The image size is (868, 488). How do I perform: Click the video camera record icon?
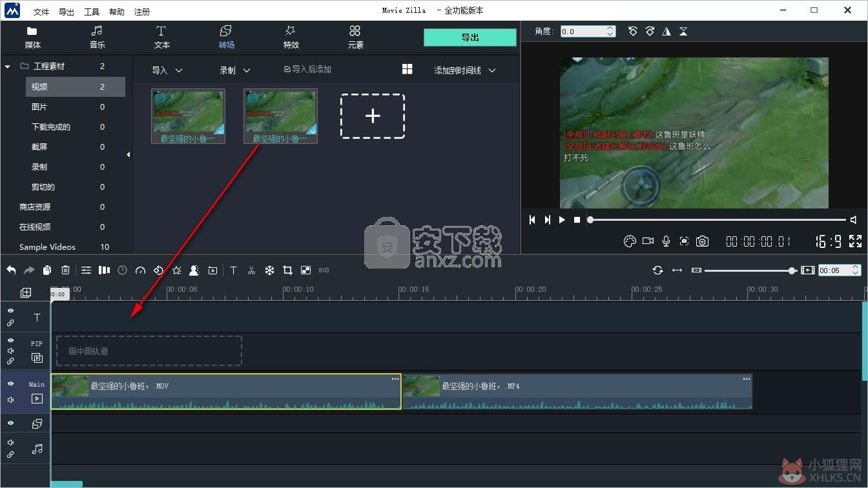coord(648,241)
